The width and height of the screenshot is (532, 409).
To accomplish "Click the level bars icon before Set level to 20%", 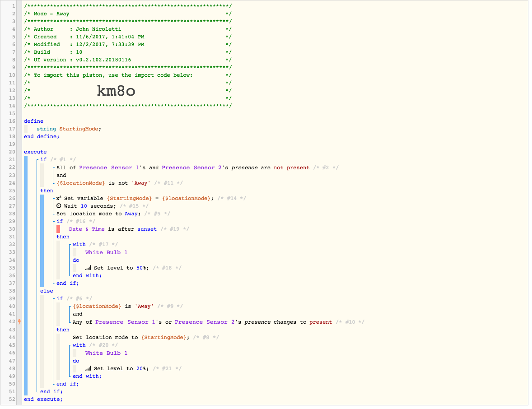I will point(88,368).
